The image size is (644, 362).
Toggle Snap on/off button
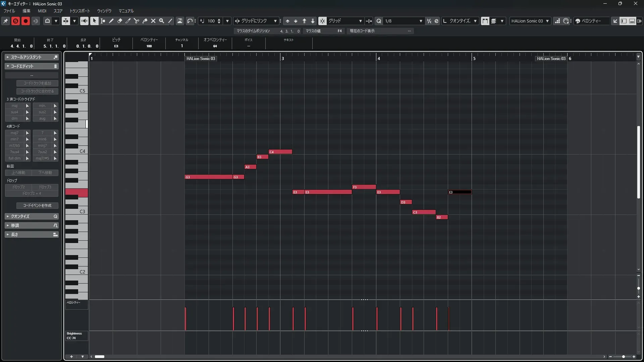click(x=322, y=21)
